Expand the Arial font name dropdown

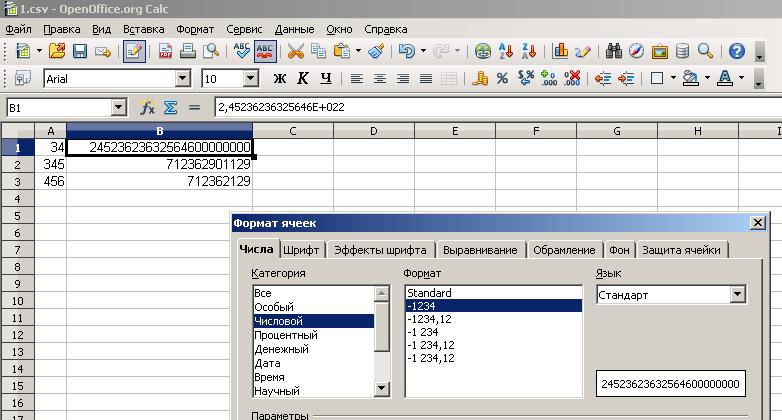[x=182, y=78]
